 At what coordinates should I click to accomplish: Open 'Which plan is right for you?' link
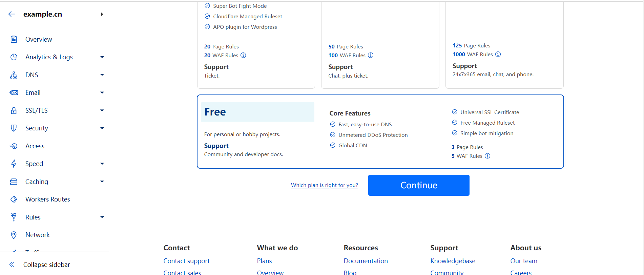[x=325, y=185]
